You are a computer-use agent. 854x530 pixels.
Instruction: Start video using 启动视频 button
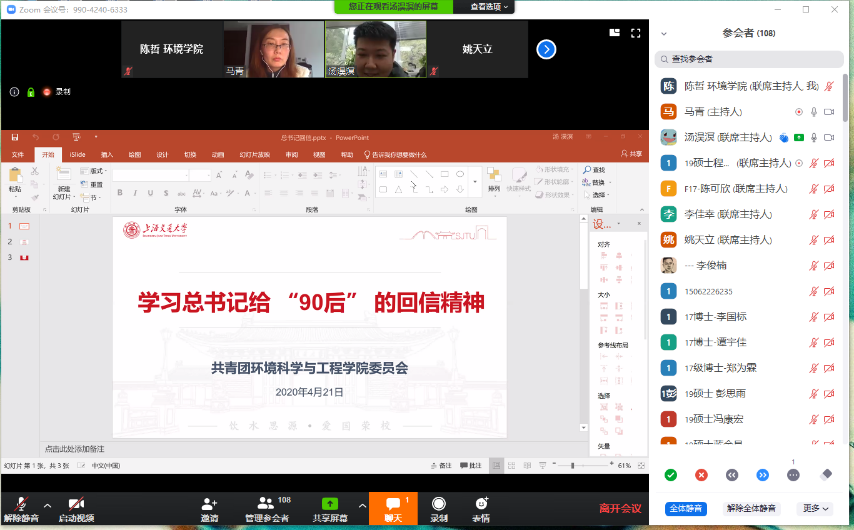(x=76, y=504)
